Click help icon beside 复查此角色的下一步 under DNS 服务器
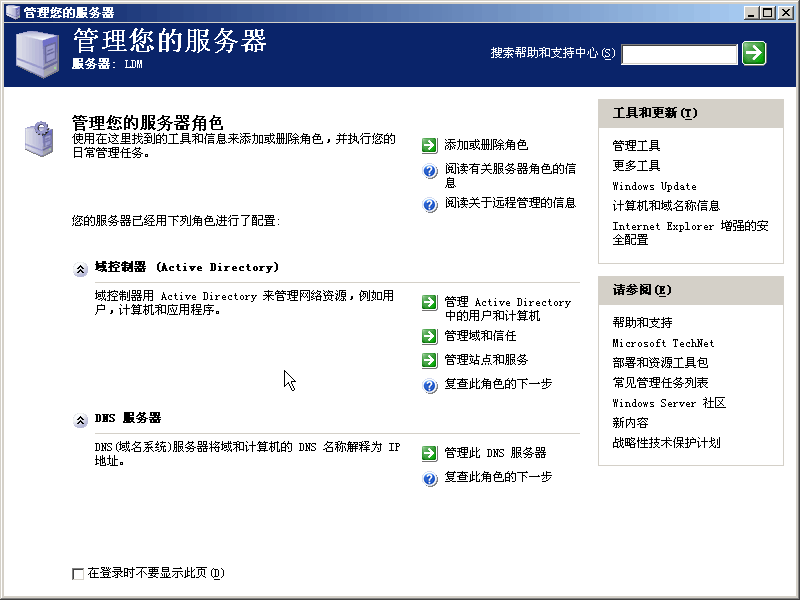 tap(430, 479)
